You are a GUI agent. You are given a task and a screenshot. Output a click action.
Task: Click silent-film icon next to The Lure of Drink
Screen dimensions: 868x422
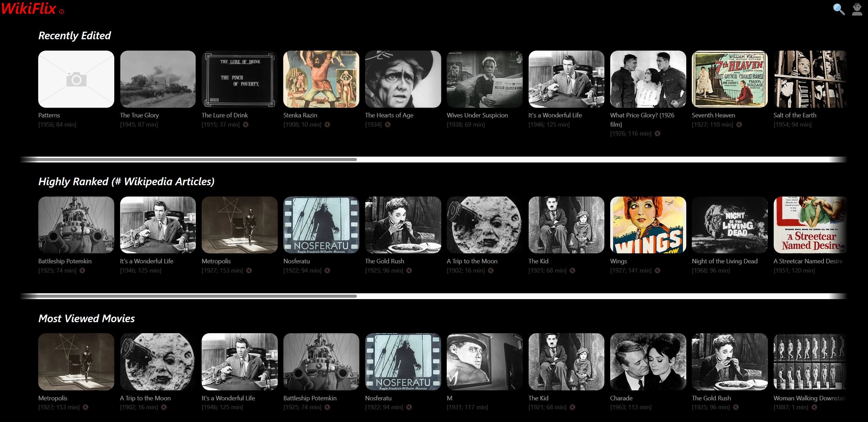[246, 125]
